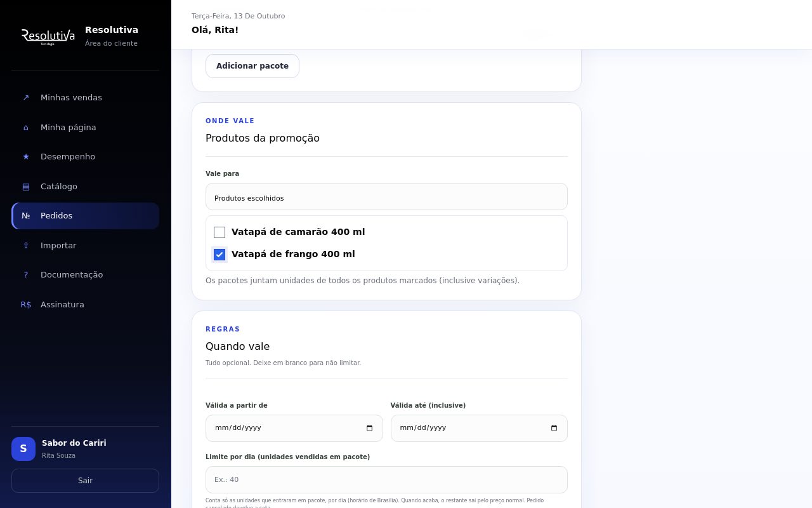Click the Sabor do Cariri avatar
Image resolution: width=812 pixels, height=508 pixels.
[x=23, y=449]
